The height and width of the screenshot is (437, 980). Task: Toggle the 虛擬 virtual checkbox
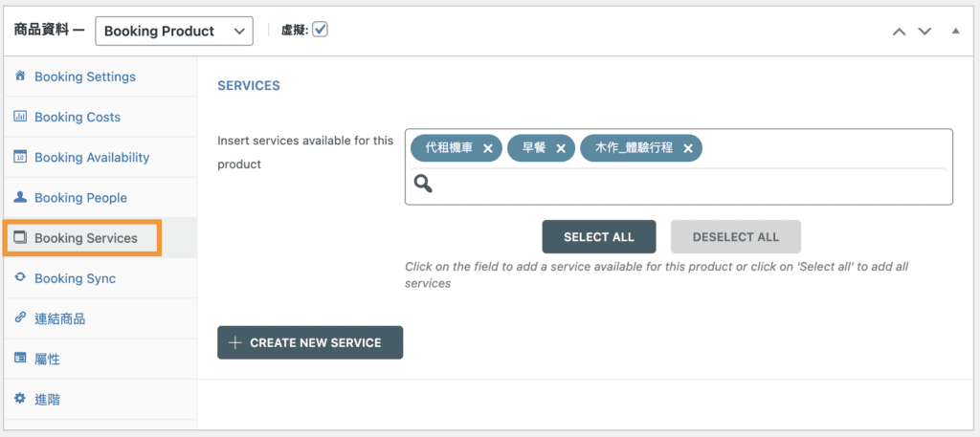(x=320, y=30)
